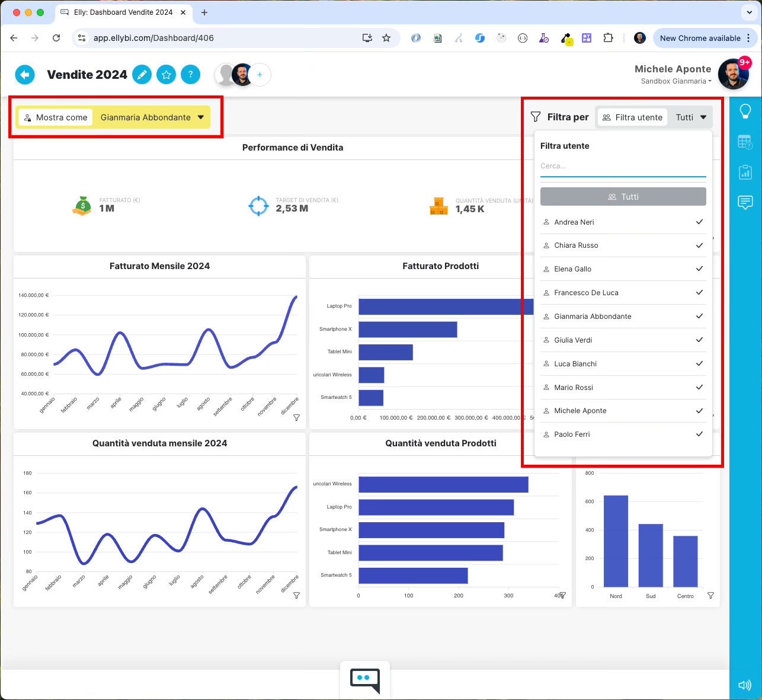Viewport: 762px width, 700px height.
Task: Click the dark-haired collaborator avatar in header
Action: 242,75
